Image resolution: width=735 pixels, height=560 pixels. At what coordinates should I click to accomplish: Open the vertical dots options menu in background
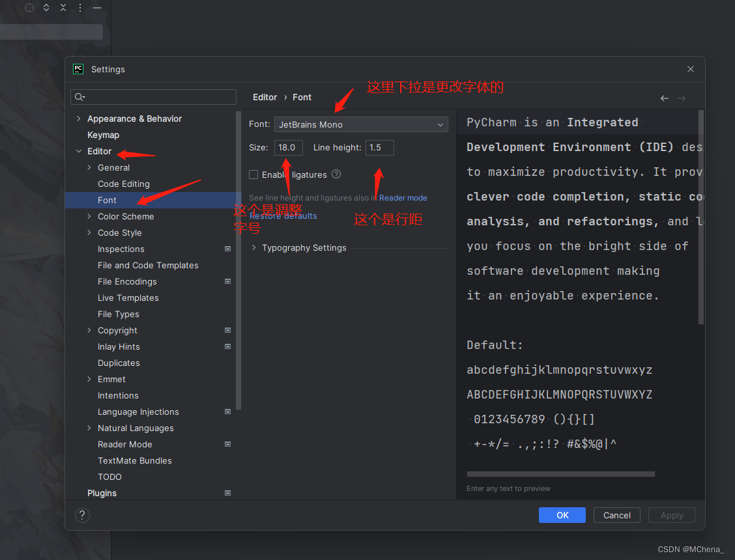80,8
